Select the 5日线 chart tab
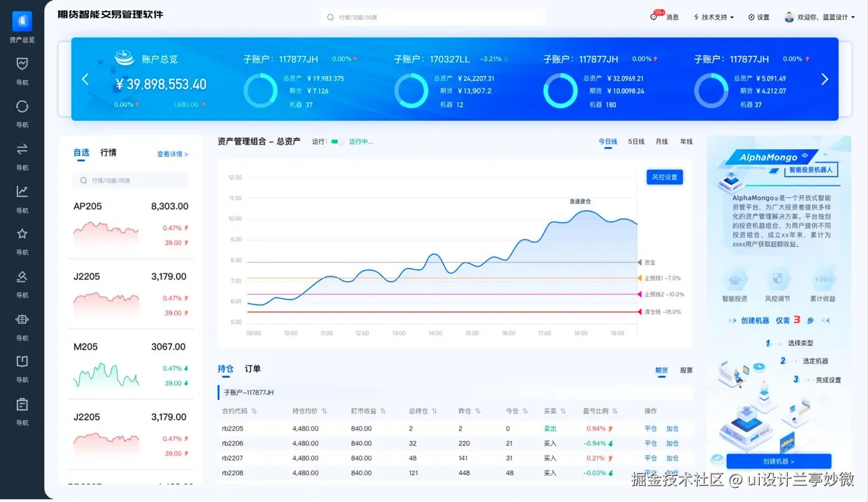The height and width of the screenshot is (502, 868). tap(636, 142)
